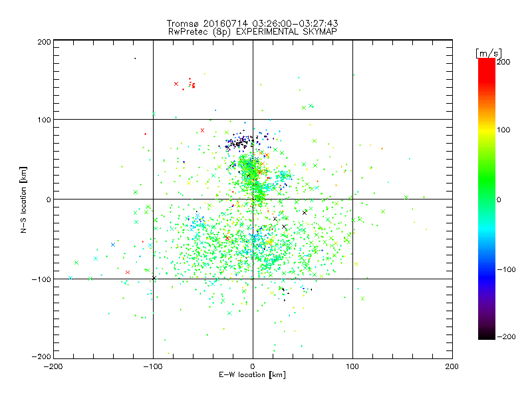Select the velocity colorbar gradient
Screen dimensions: 532x399
(487, 198)
